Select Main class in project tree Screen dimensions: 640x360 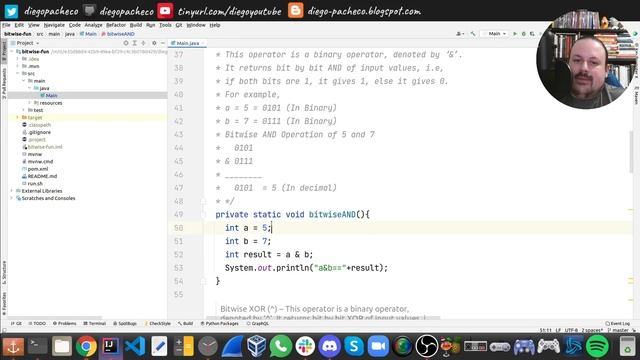(51, 96)
